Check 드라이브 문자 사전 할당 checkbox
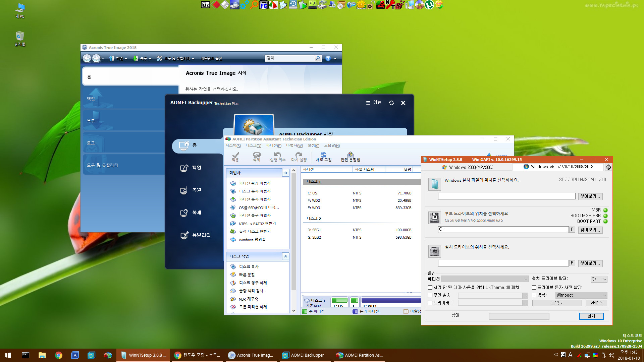Screen dimensions: 644x362 [534, 287]
